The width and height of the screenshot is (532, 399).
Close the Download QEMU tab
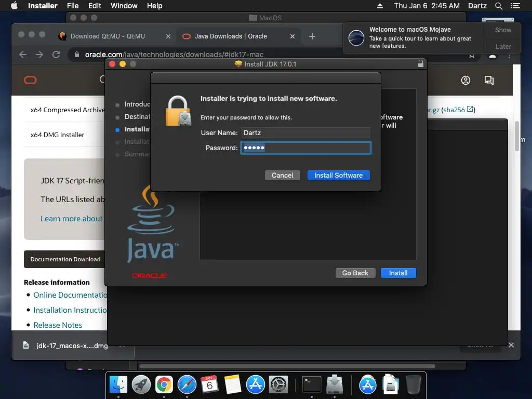coord(168,36)
